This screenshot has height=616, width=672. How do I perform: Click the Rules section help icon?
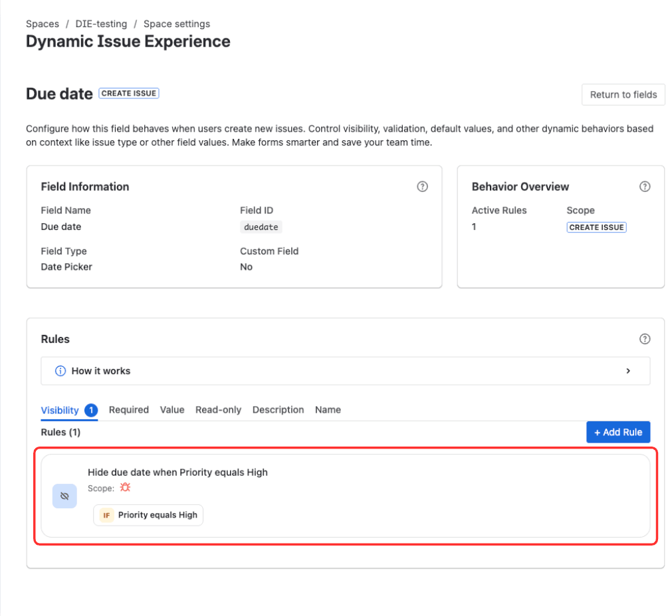(x=644, y=339)
